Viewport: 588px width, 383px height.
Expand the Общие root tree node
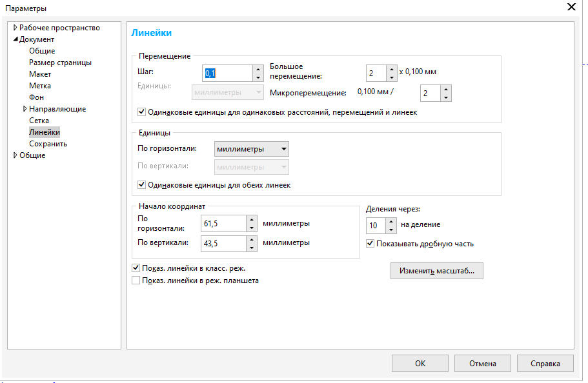click(x=15, y=155)
